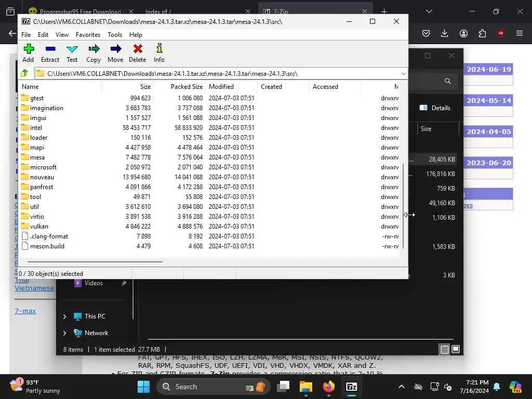Open a new browser tab
This screenshot has height=399, width=532.
point(384,11)
